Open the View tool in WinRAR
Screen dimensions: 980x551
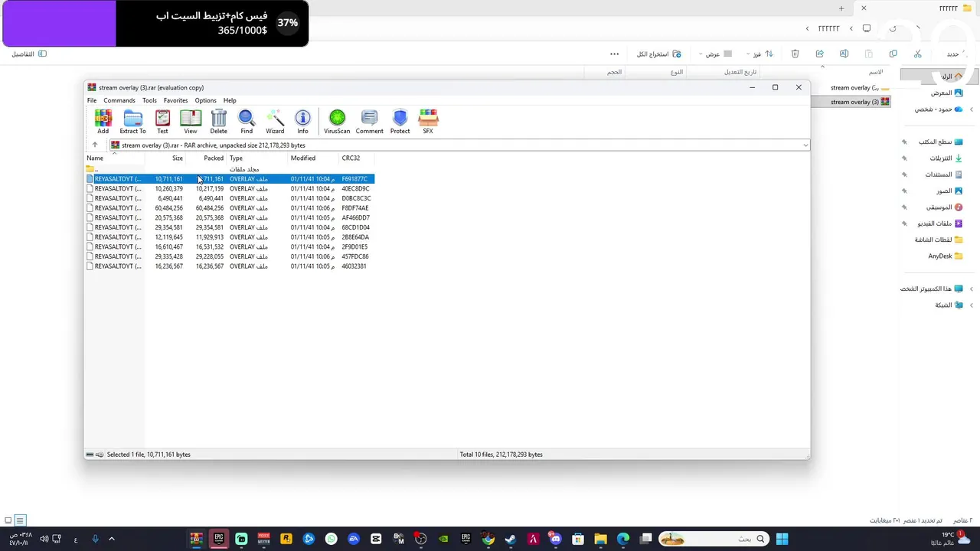(x=191, y=122)
